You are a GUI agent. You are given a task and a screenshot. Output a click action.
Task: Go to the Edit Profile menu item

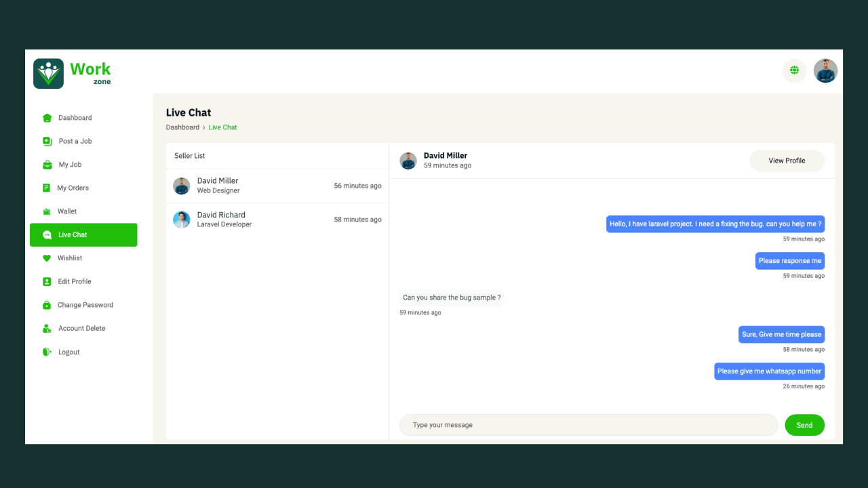click(74, 281)
